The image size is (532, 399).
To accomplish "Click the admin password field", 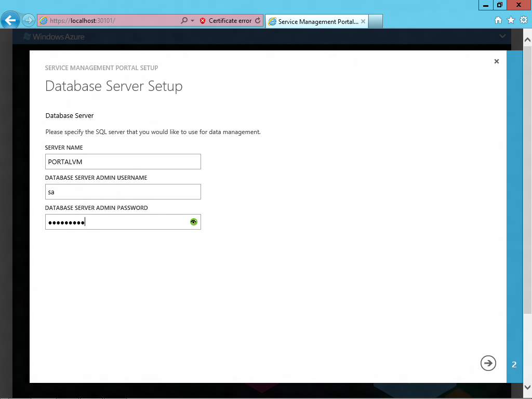I will pyautogui.click(x=123, y=222).
